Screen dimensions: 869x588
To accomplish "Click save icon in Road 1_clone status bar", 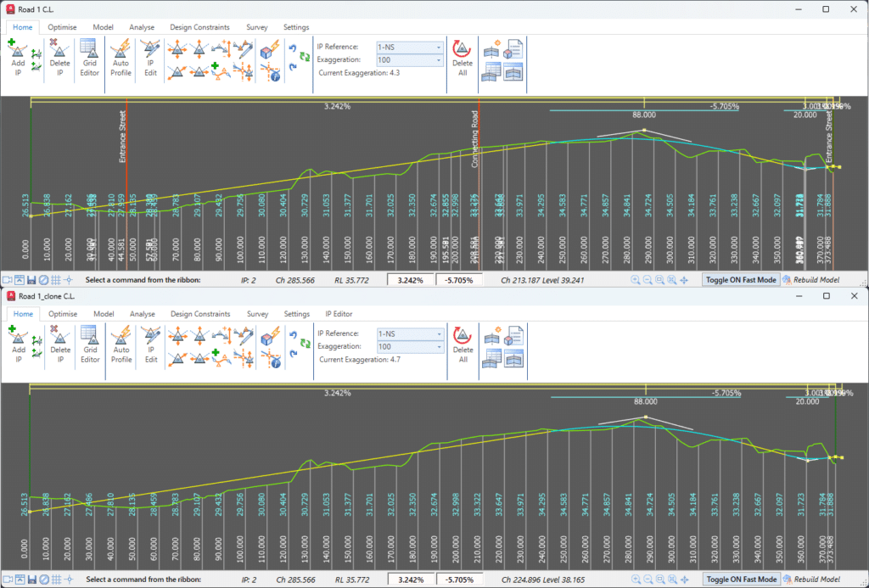I will tap(32, 580).
